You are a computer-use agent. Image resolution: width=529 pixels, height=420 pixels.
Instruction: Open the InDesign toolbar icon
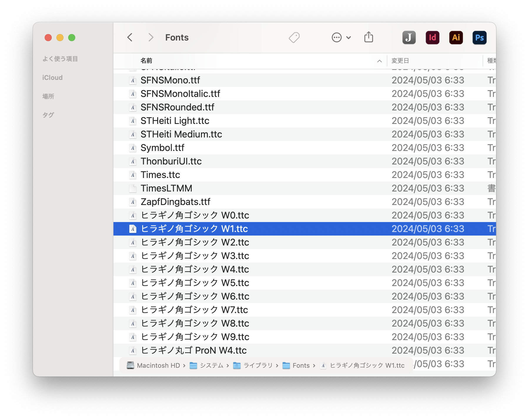(432, 38)
